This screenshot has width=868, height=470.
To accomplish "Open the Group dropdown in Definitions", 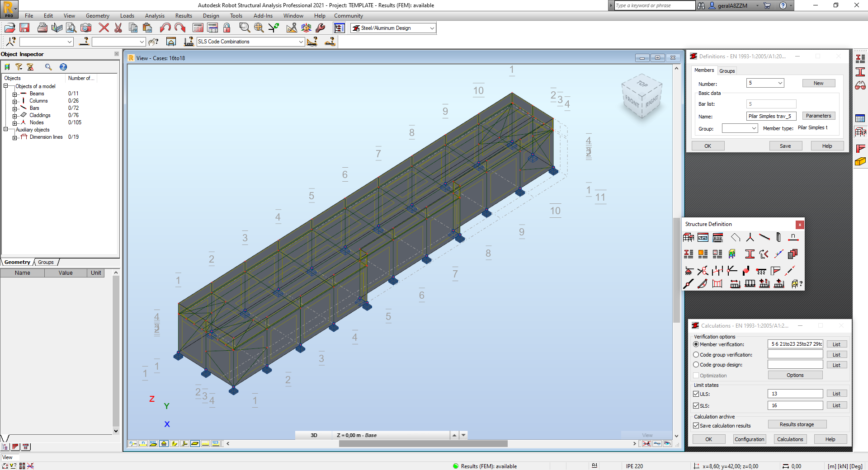I will (754, 128).
